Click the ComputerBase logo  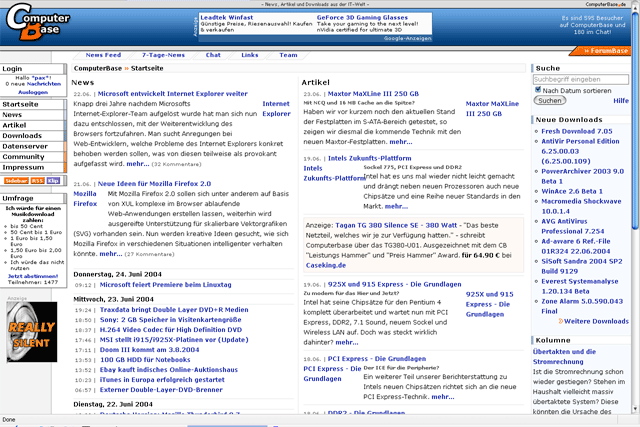point(38,22)
